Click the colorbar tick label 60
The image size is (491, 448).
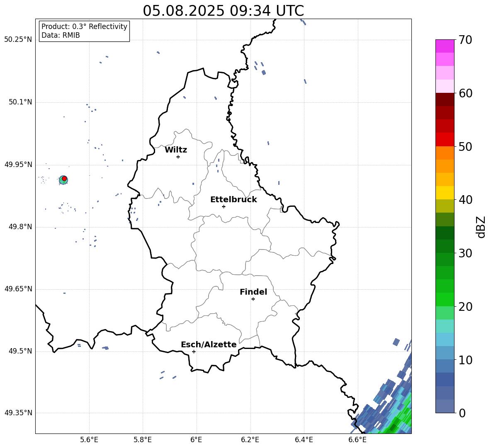[465, 93]
